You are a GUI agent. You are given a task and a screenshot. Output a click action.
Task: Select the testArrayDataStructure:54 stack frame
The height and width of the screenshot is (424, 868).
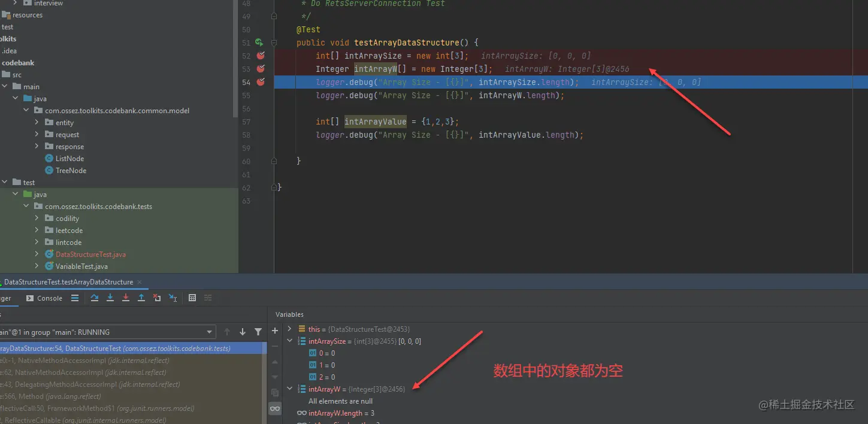point(131,349)
